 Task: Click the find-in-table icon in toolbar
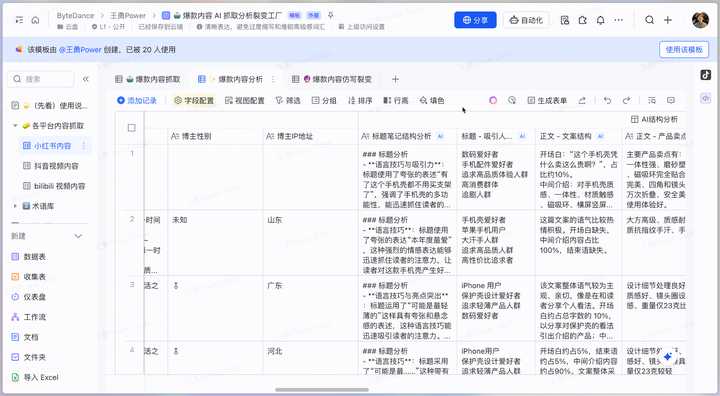click(652, 100)
